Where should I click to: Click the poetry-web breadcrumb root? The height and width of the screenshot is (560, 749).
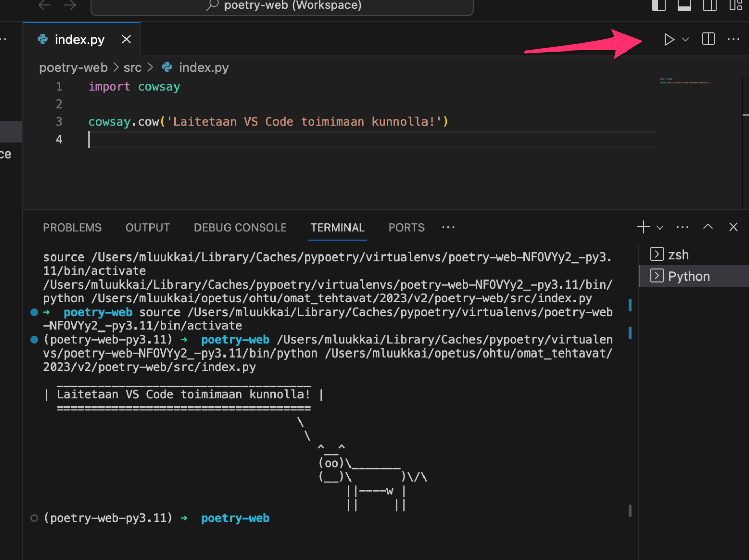click(73, 68)
